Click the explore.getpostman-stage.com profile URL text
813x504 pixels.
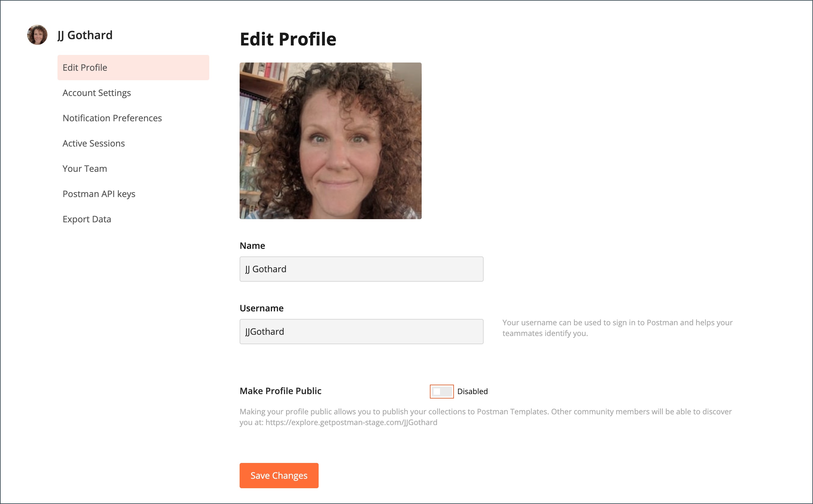click(x=351, y=422)
